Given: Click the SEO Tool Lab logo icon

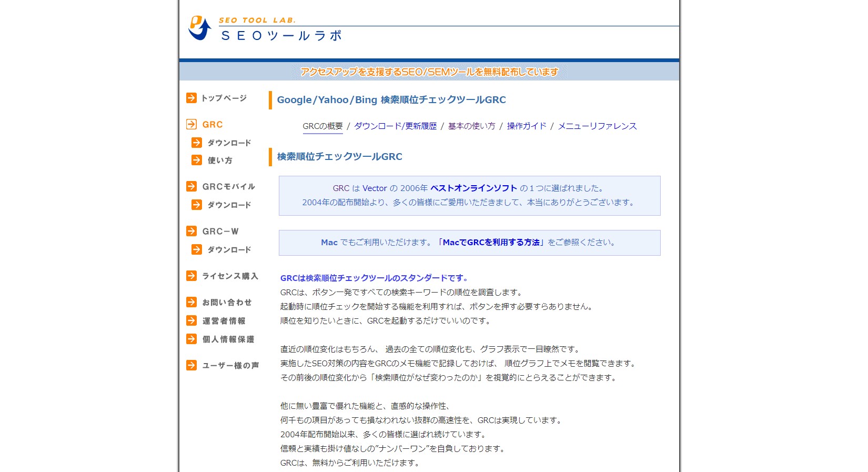Looking at the screenshot, I should [199, 28].
